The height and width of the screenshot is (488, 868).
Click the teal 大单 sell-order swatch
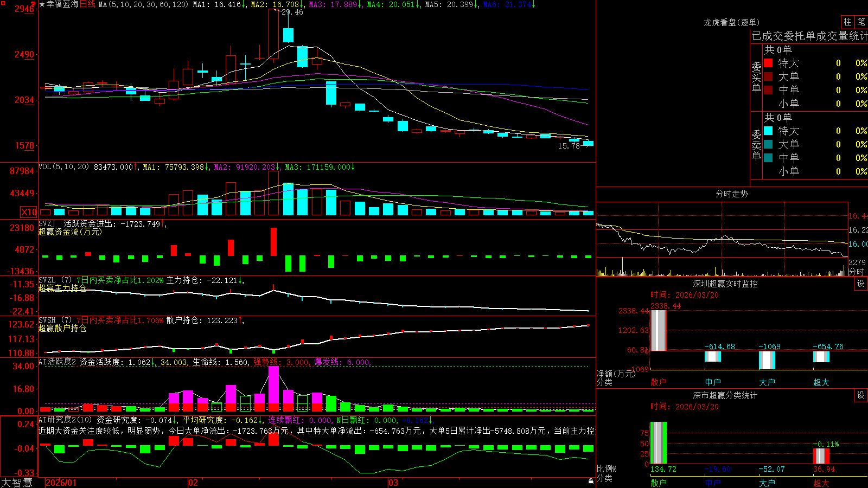pyautogui.click(x=768, y=144)
